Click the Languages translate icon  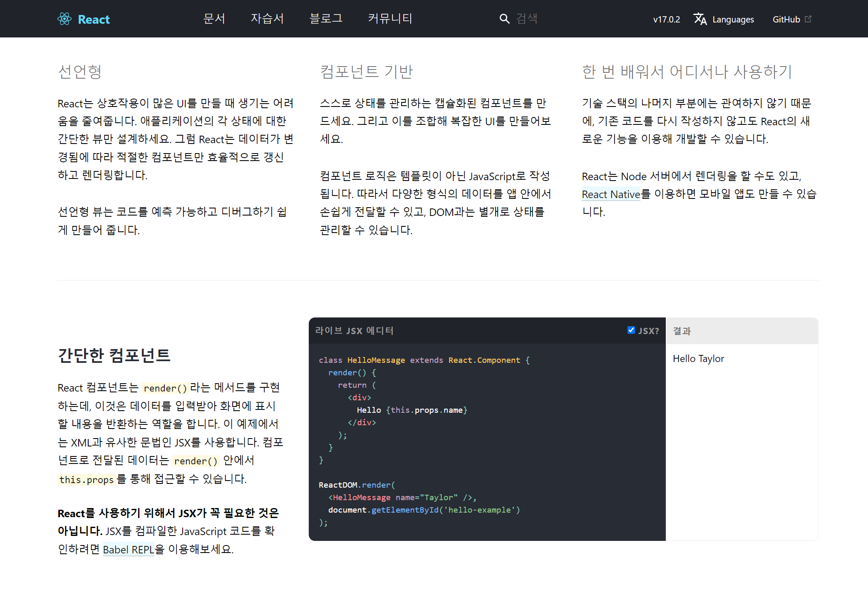(x=700, y=19)
